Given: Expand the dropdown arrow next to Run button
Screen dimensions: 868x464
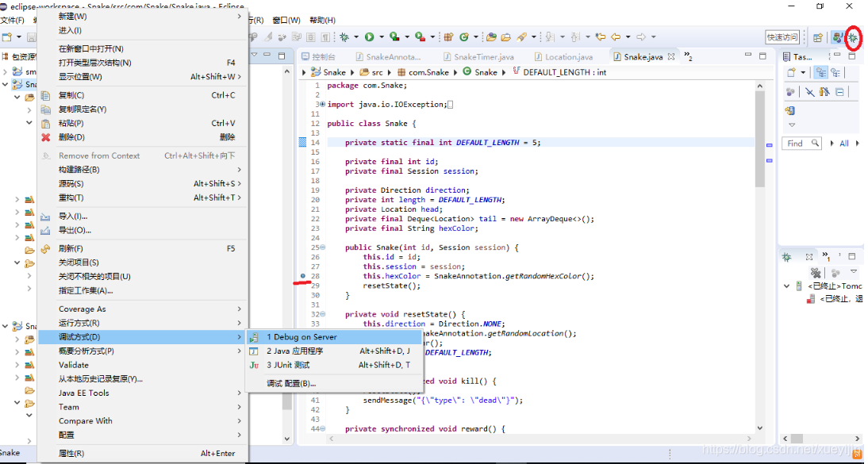Looking at the screenshot, I should (x=382, y=36).
